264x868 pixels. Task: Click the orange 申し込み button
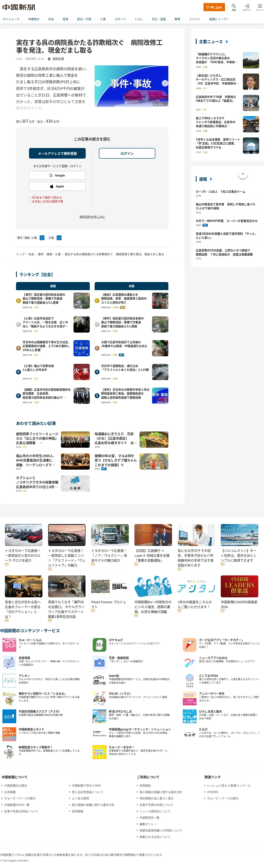click(x=214, y=7)
